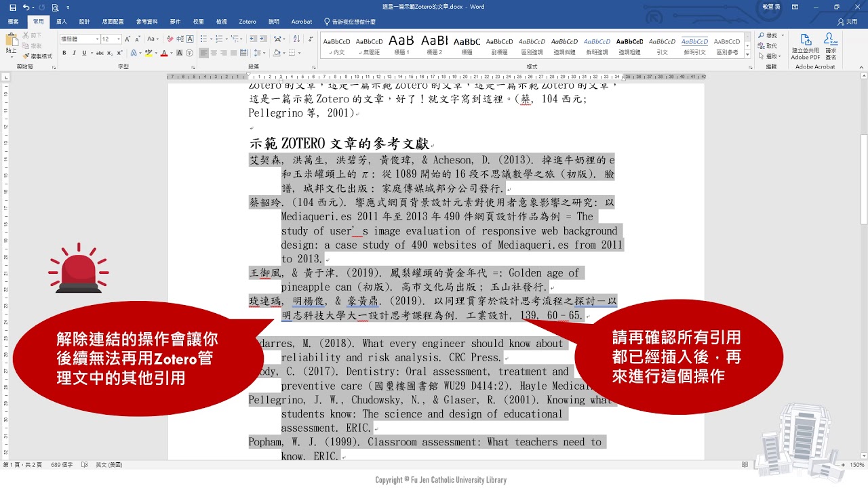This screenshot has width=868, height=488.
Task: Expand the borders dropdown arrow
Action: (x=299, y=53)
